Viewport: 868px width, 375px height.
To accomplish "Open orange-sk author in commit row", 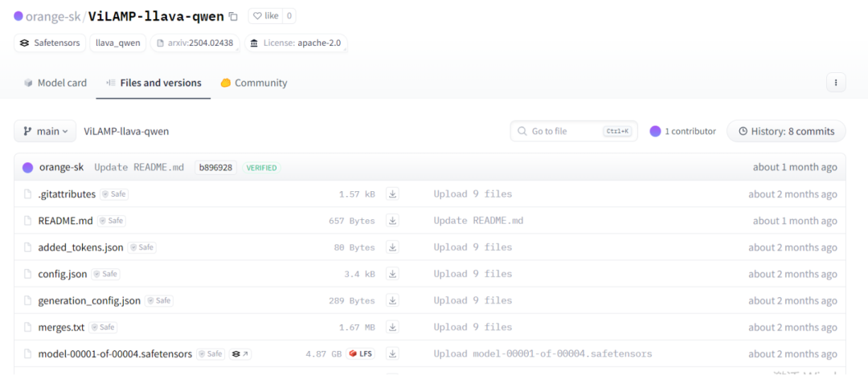I will 61,167.
